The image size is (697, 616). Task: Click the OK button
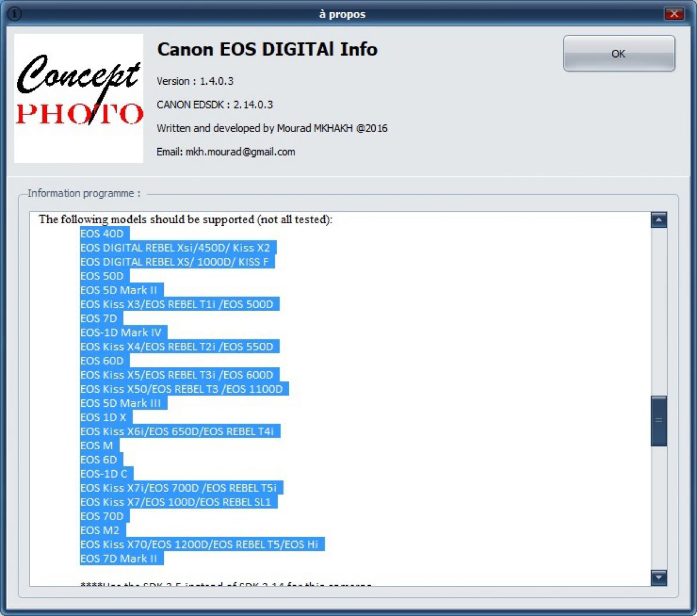tap(619, 53)
